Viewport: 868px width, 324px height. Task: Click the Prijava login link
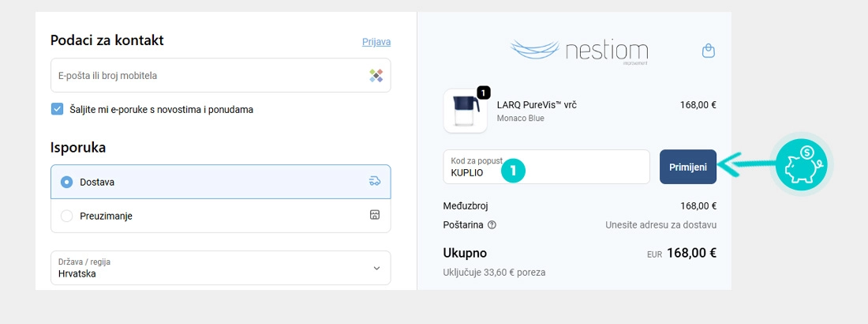tap(376, 42)
